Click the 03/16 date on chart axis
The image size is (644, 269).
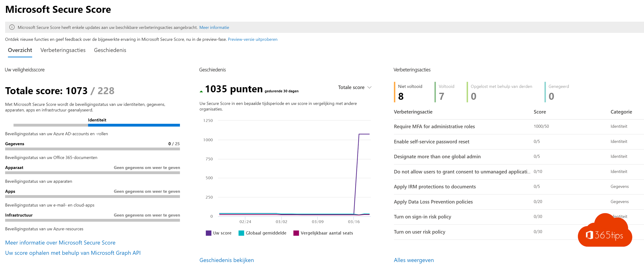354,222
